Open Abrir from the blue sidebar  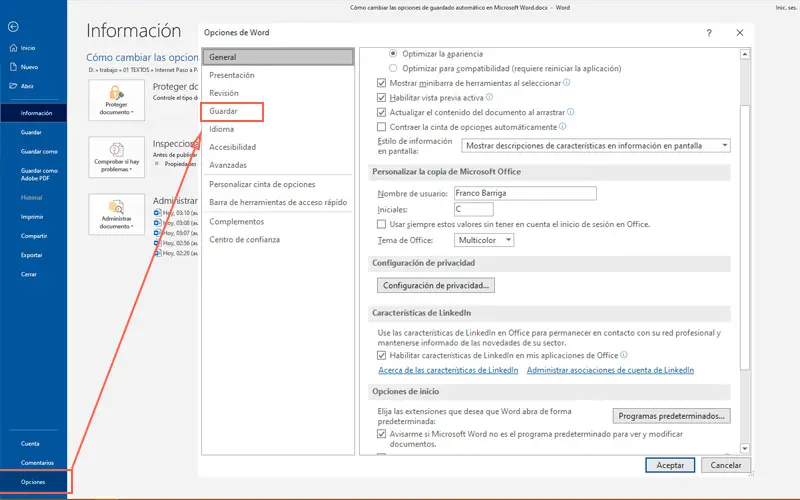click(x=22, y=86)
